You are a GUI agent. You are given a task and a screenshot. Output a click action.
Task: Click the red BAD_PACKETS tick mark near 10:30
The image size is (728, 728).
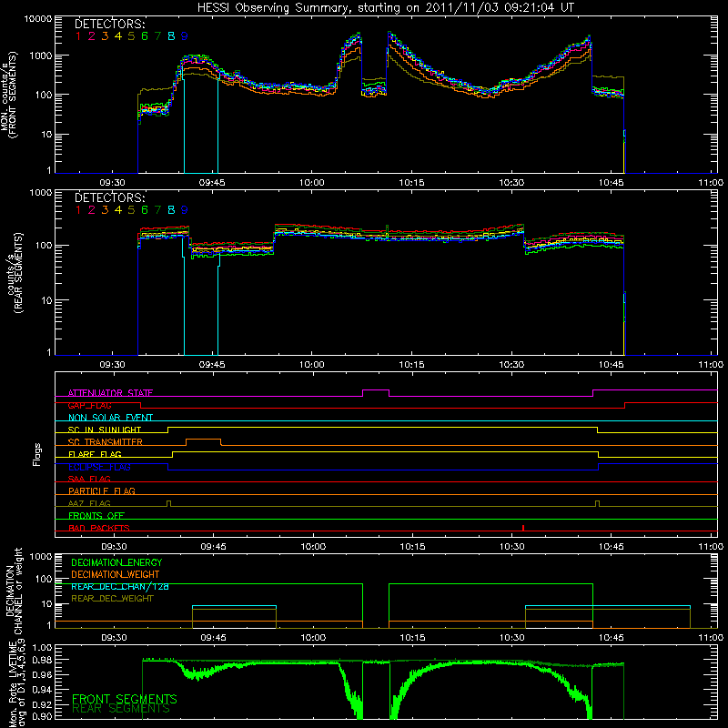point(523,528)
